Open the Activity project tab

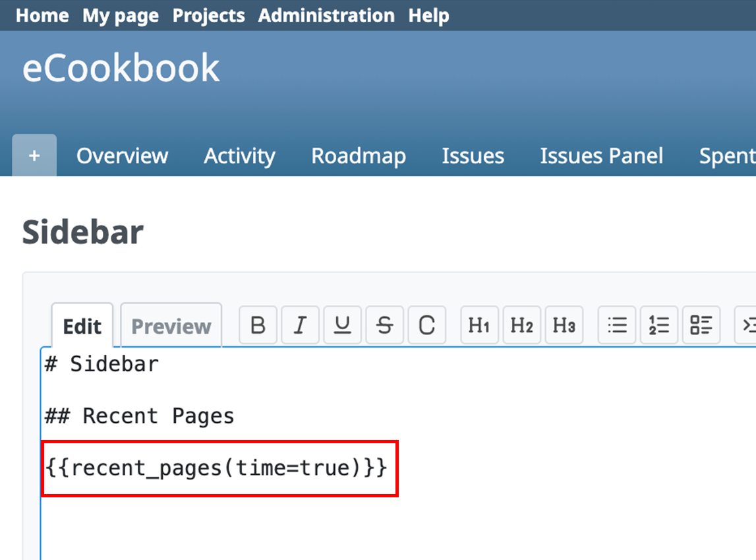239,156
